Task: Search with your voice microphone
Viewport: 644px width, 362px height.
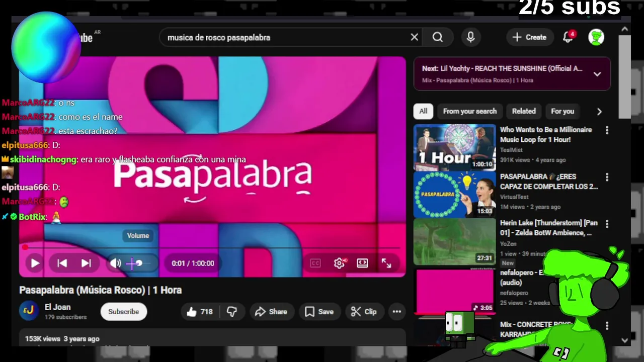Action: (x=470, y=37)
